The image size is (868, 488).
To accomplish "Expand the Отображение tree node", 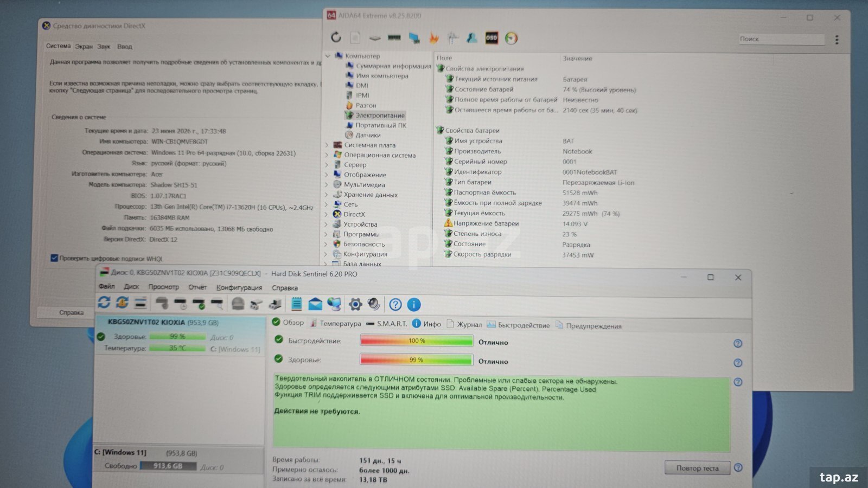I will pos(327,175).
